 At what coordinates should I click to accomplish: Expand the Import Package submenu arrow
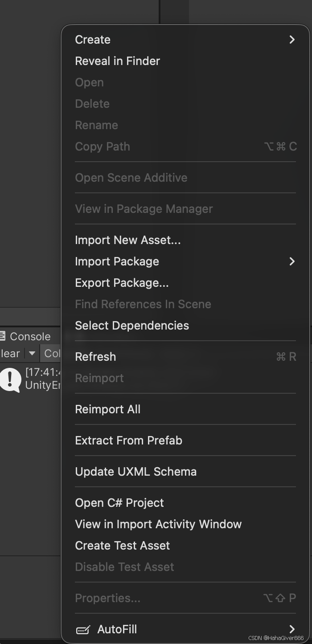[292, 261]
